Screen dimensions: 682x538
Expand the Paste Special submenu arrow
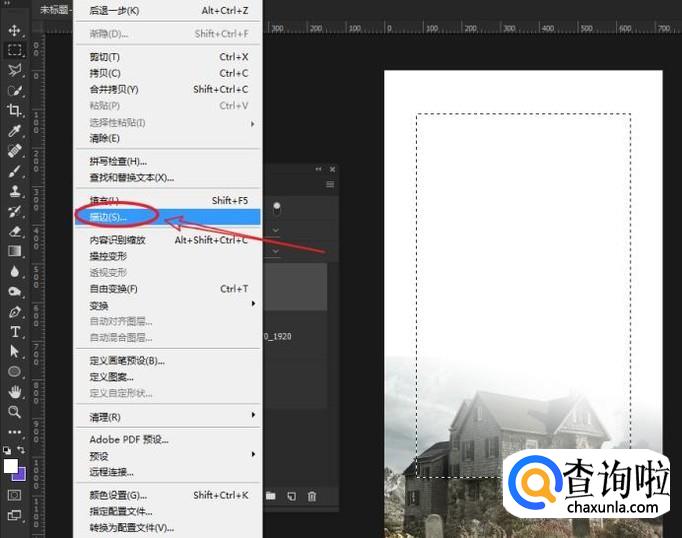click(253, 124)
